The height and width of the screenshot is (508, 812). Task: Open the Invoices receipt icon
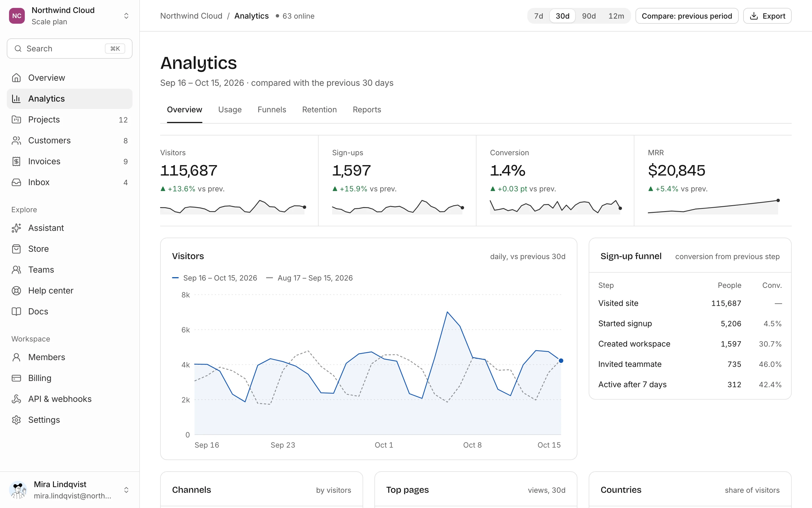point(16,161)
